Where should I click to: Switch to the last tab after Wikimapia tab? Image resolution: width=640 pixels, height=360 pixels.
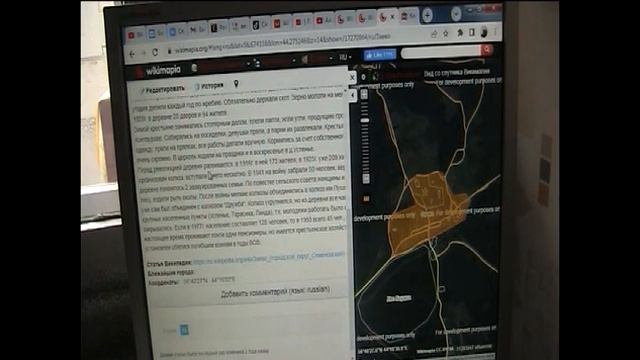(408, 16)
